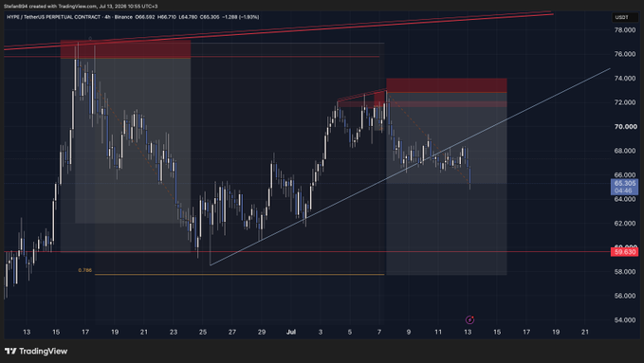Click the 72.000 price axis label
Viewport: 644px width, 363px height.
click(625, 102)
